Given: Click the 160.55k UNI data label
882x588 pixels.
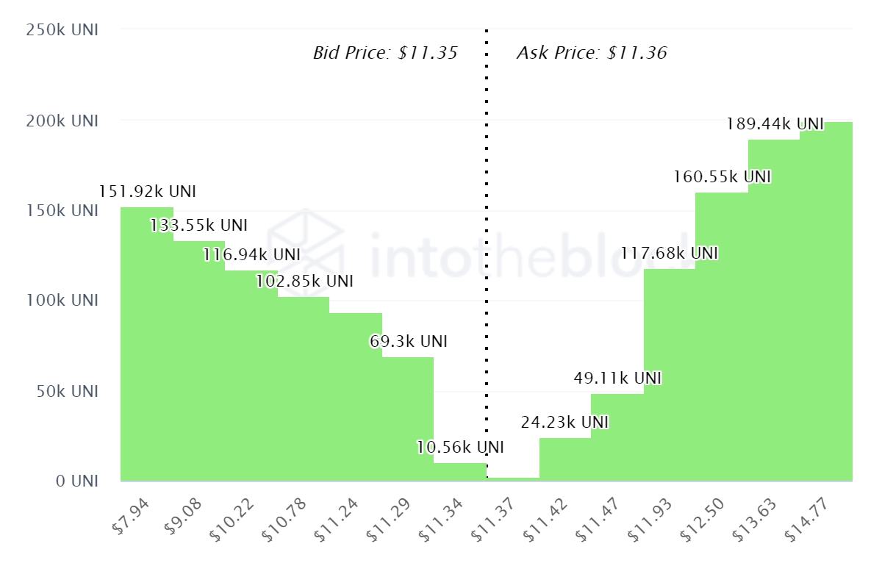Looking at the screenshot, I should [722, 177].
